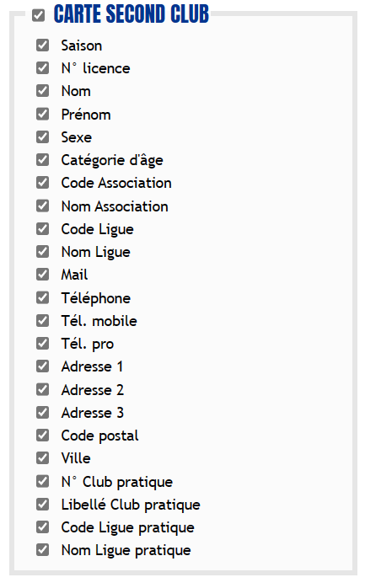Uncheck the Libellé Club pratique checkbox
This screenshot has width=365, height=588.
tap(43, 505)
